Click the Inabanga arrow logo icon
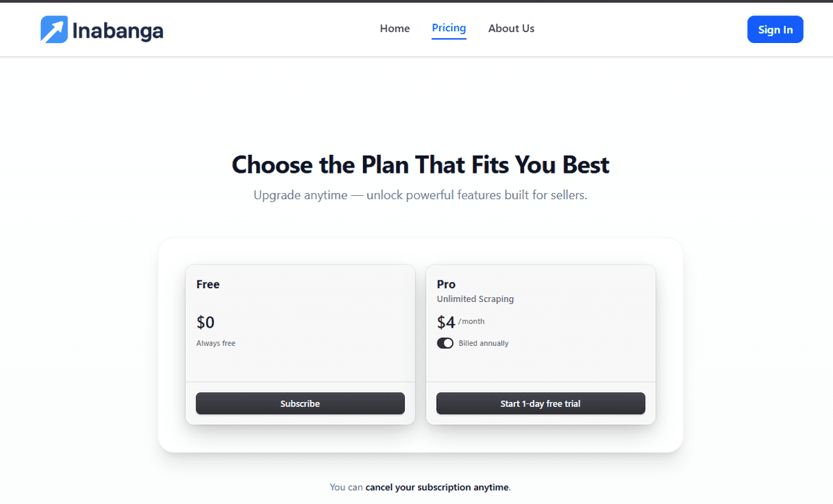Screen dimensions: 833x504 pyautogui.click(x=53, y=29)
